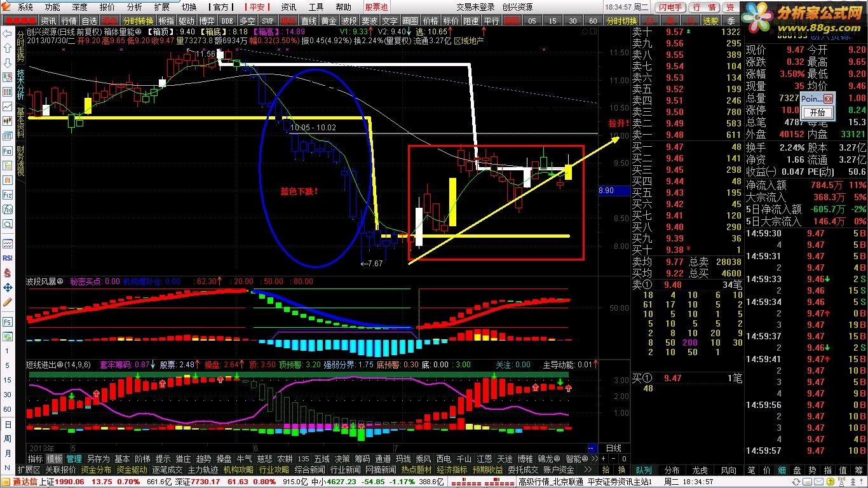Open the 深度 menu
The width and height of the screenshot is (868, 488).
[79, 7]
